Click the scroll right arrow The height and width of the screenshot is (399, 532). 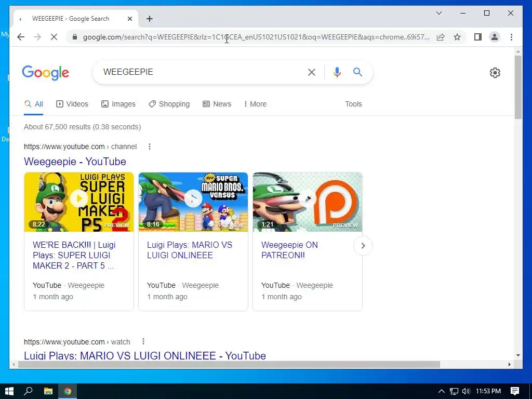coord(509,364)
